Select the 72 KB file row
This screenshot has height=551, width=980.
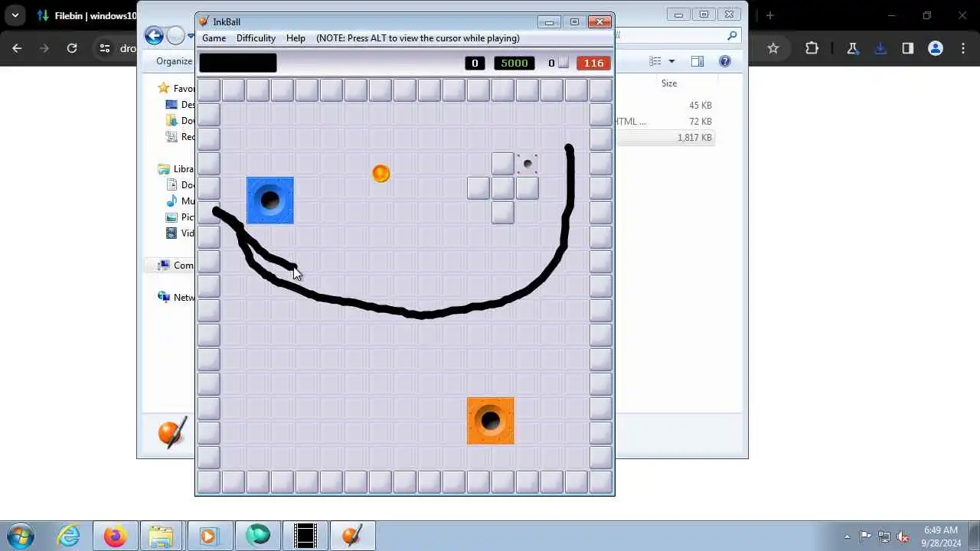click(x=665, y=122)
